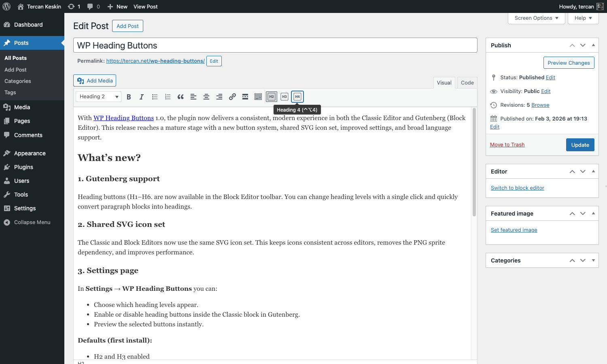Toggle the second toolbar row (kitchen sink)

point(258,97)
